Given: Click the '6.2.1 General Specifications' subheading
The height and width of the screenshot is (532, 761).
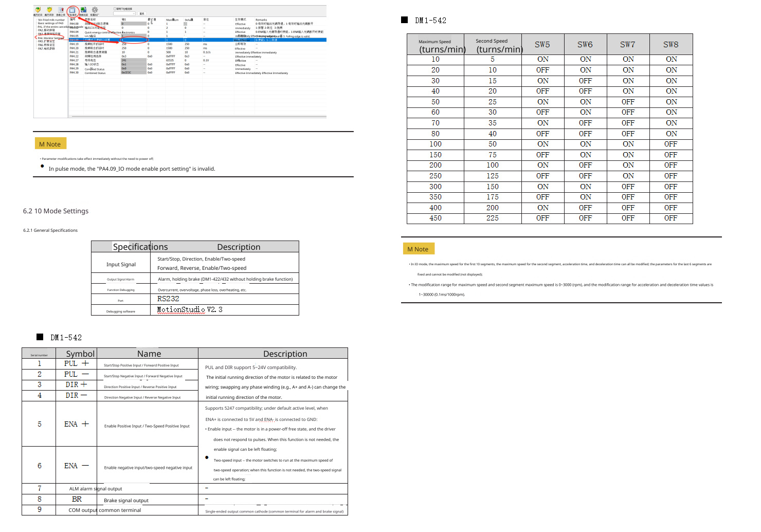Looking at the screenshot, I should click(50, 230).
